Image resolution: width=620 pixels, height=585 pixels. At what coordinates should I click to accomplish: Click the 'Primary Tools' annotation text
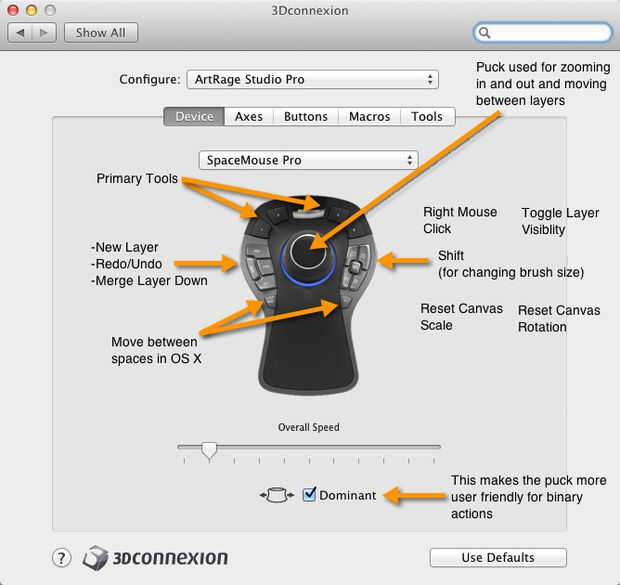(137, 178)
